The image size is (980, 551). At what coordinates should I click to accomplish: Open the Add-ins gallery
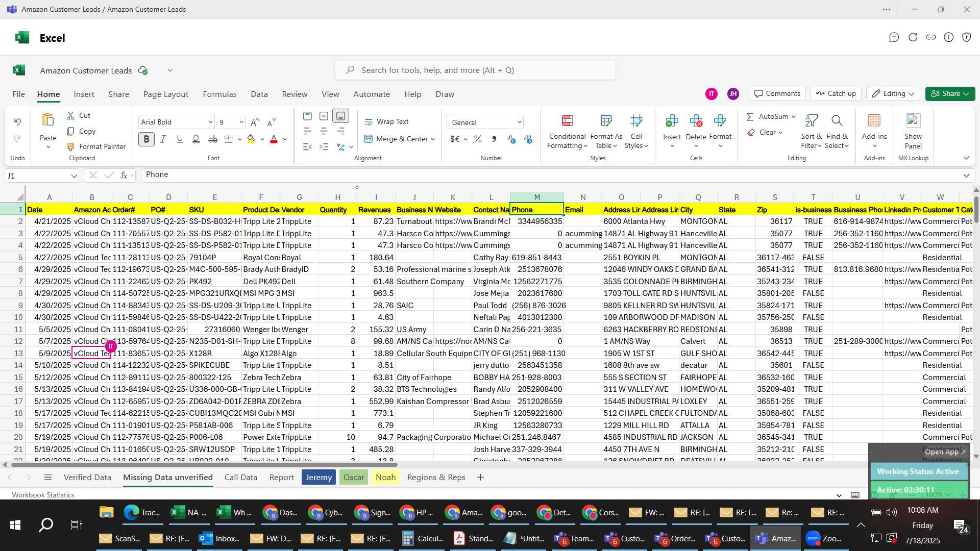[x=874, y=132]
